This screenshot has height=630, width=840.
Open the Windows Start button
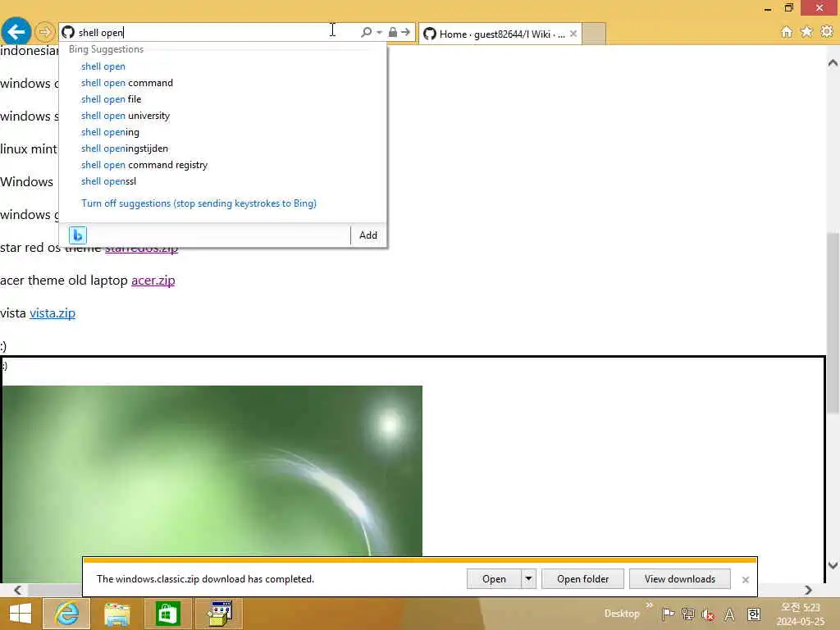tap(21, 614)
